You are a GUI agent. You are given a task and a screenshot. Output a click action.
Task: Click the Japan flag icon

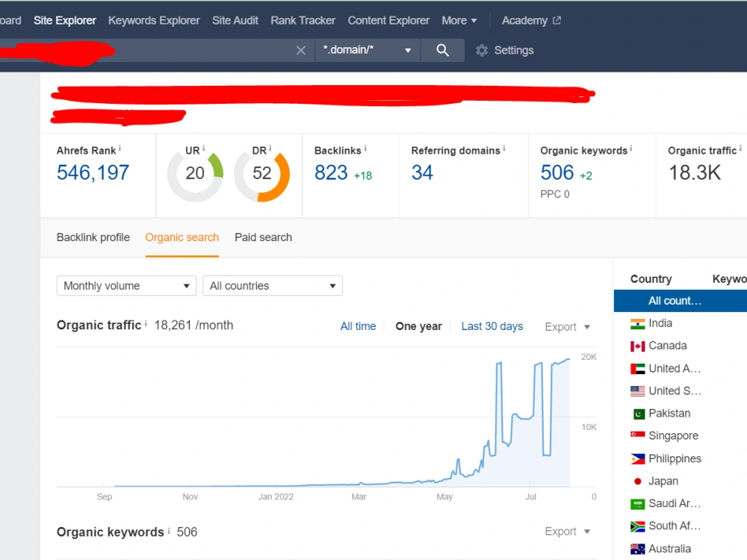pyautogui.click(x=637, y=481)
